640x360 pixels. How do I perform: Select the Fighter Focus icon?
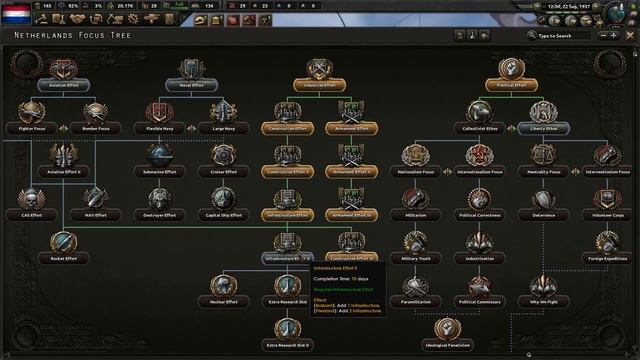(x=31, y=112)
